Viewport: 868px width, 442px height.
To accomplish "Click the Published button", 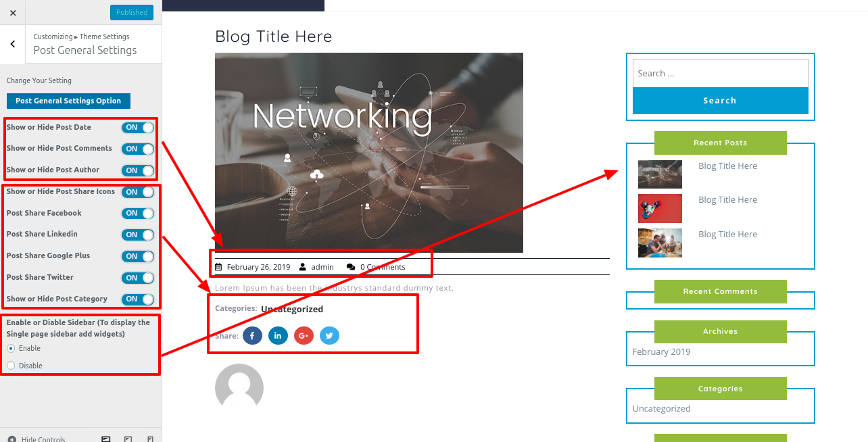I will pyautogui.click(x=132, y=12).
